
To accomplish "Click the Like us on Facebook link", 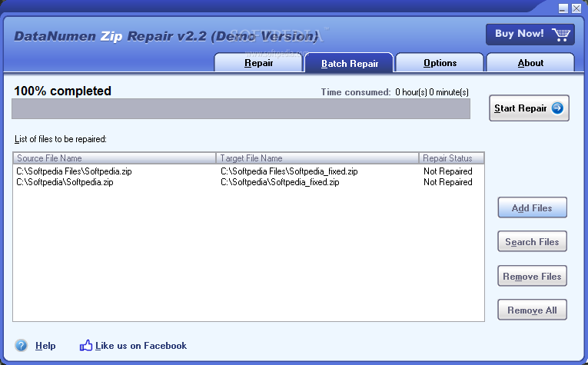I will coord(141,346).
